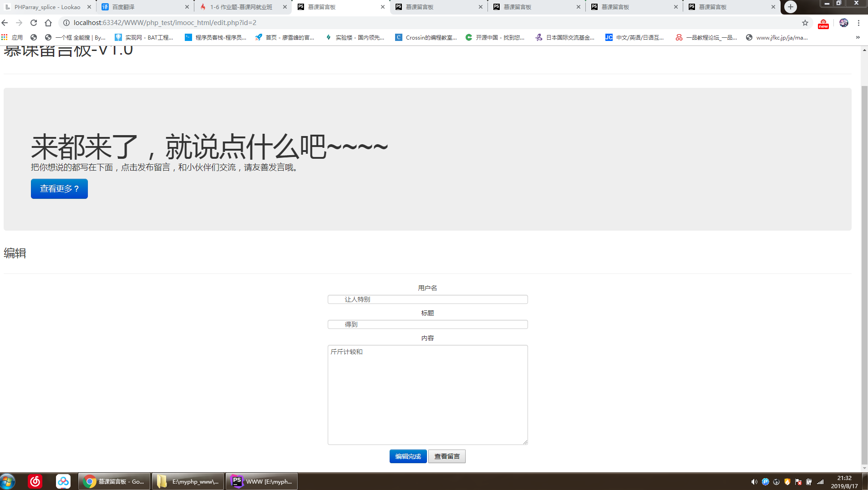Image resolution: width=868 pixels, height=490 pixels.
Task: Click the network signal icon in tray
Action: (821, 481)
